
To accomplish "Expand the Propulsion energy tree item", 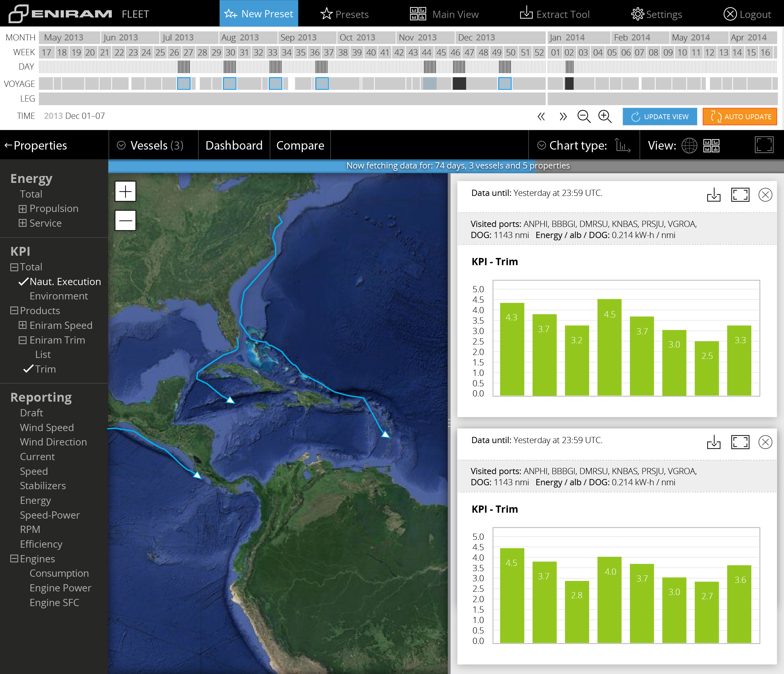I will 22,208.
